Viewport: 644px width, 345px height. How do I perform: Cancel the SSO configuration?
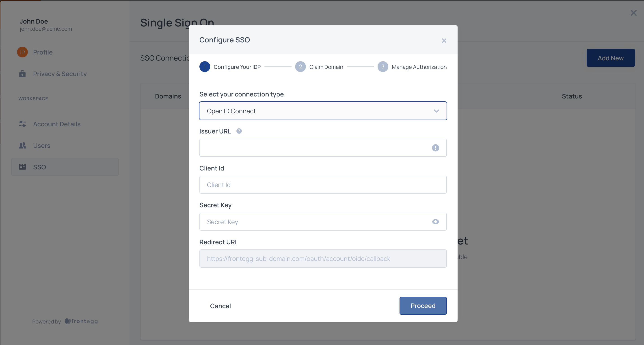220,306
